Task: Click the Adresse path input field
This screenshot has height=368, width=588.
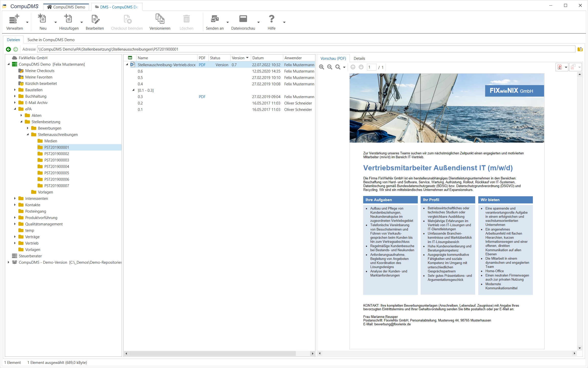Action: click(306, 49)
